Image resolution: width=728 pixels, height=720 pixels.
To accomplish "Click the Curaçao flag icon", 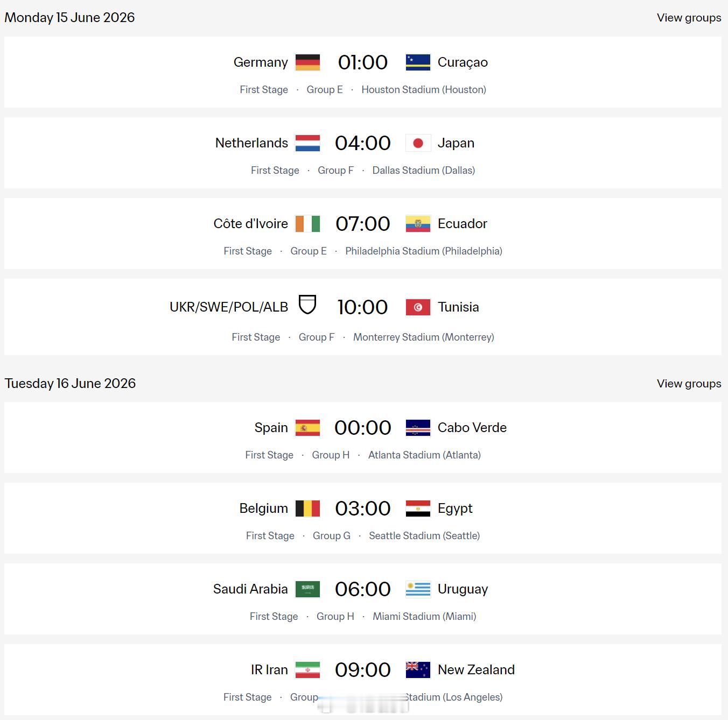I will click(418, 62).
